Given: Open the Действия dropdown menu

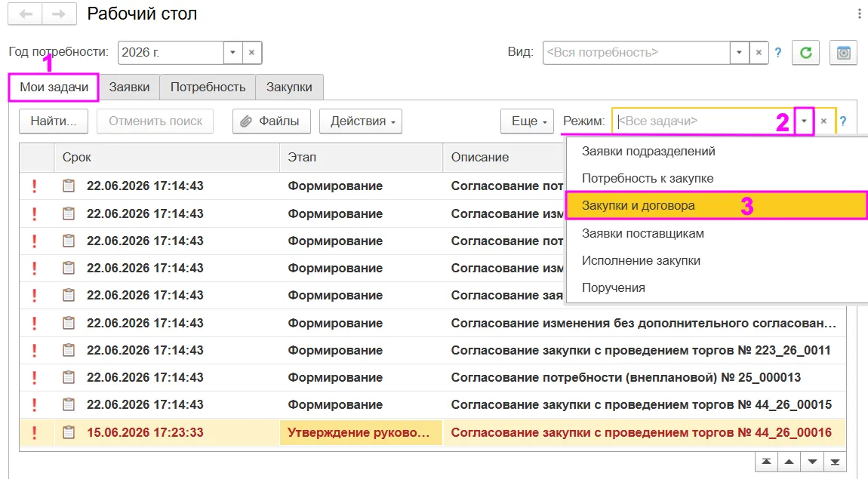Looking at the screenshot, I should pos(360,121).
